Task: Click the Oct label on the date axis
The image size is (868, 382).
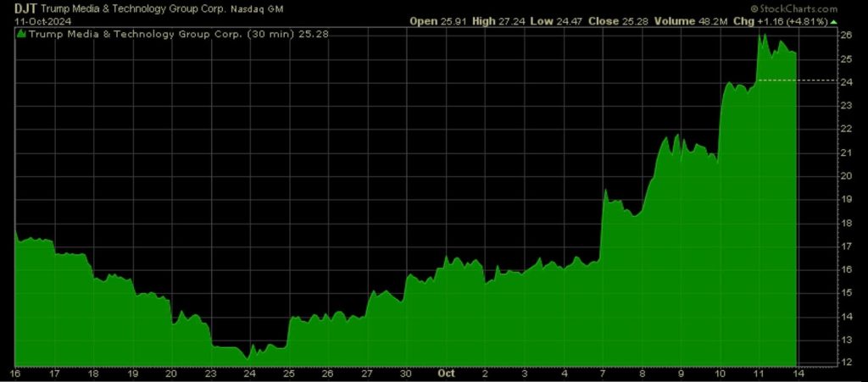Action: pos(446,372)
